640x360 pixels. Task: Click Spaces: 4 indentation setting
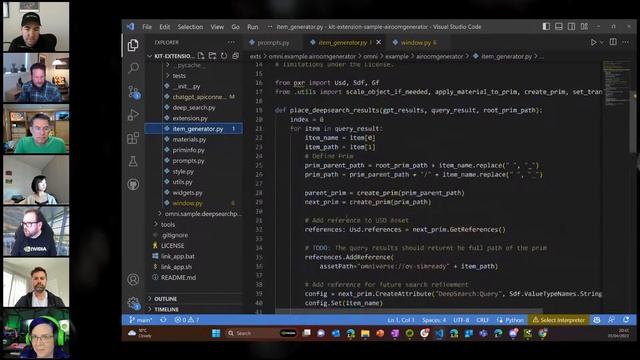pos(434,320)
